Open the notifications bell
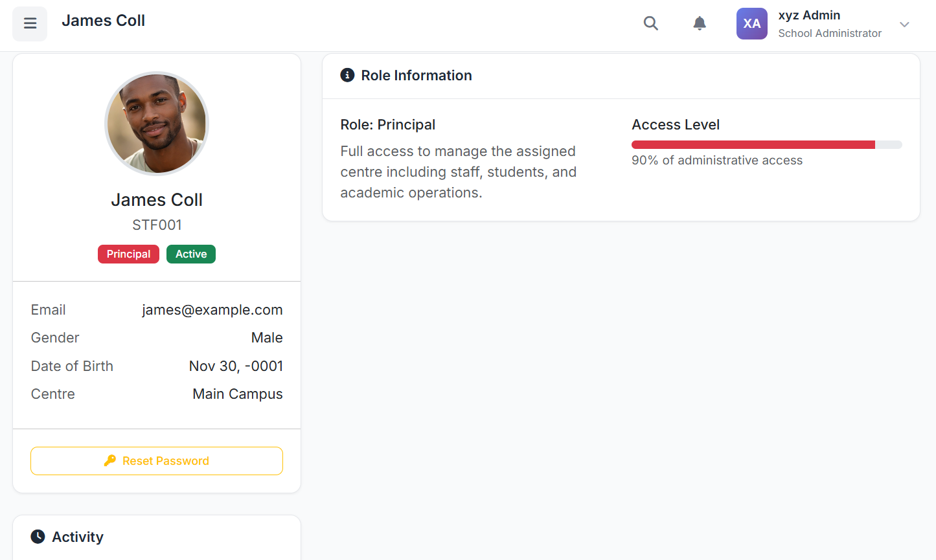Screen dimensions: 936x560 (699, 24)
